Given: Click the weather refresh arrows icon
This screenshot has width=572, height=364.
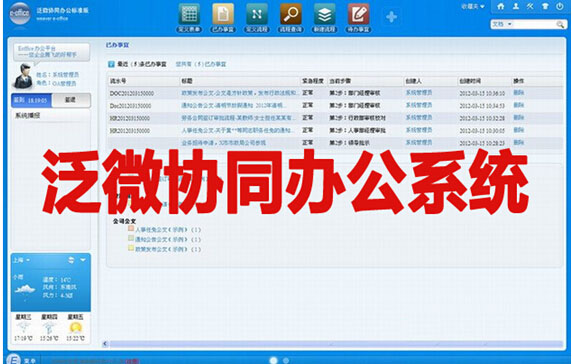Looking at the screenshot, I should tap(71, 260).
